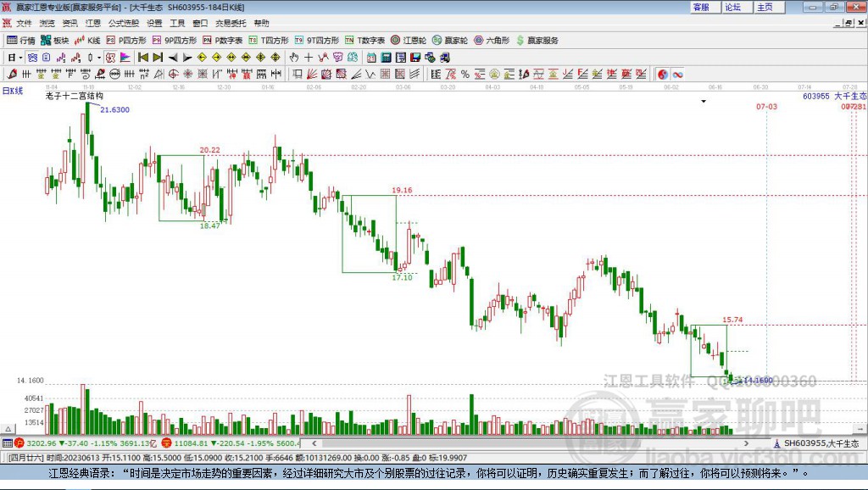
Task: Toggle the blue infinity symbol icon
Action: pyautogui.click(x=677, y=75)
